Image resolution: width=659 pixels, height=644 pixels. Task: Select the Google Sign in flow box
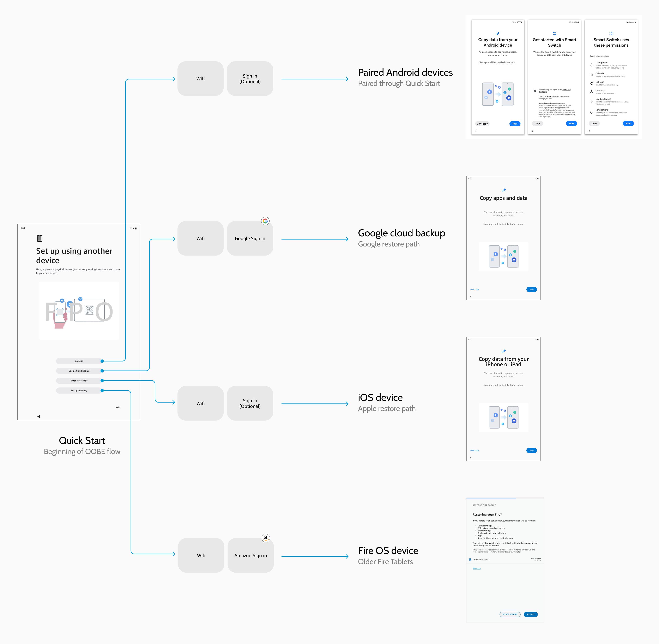pos(250,238)
